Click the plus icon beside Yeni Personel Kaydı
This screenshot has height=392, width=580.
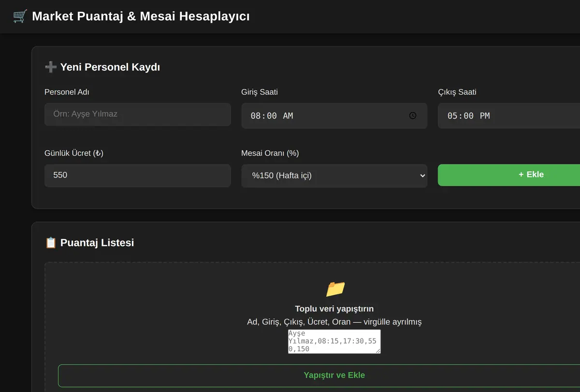tap(50, 67)
